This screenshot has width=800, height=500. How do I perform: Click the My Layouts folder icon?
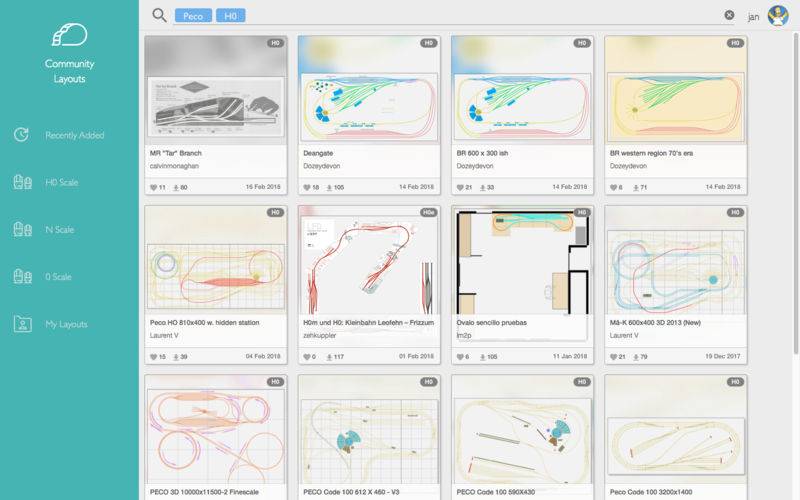tap(22, 324)
